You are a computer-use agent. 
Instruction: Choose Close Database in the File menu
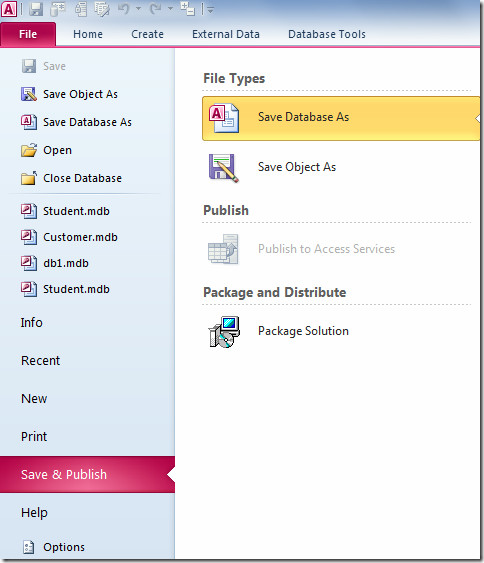point(83,178)
